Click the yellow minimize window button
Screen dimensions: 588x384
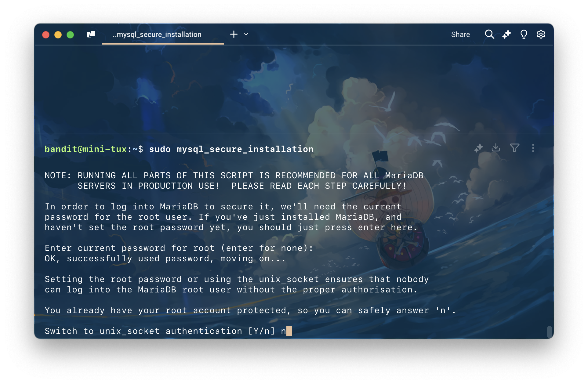(x=58, y=34)
